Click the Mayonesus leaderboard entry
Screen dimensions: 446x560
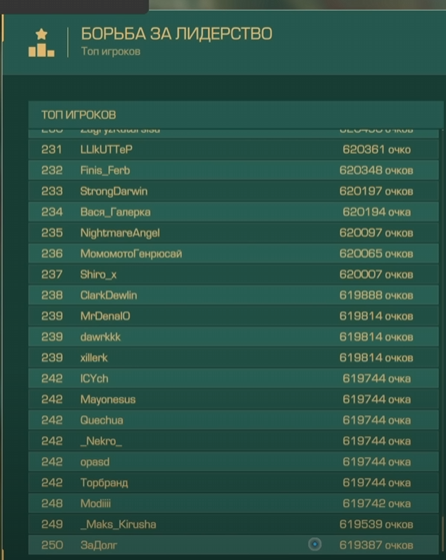pyautogui.click(x=234, y=399)
